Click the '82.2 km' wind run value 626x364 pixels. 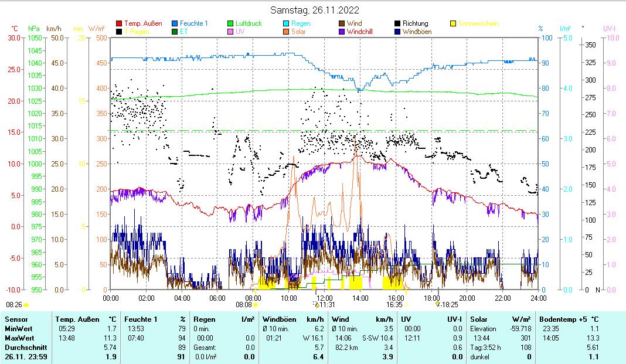pos(346,348)
